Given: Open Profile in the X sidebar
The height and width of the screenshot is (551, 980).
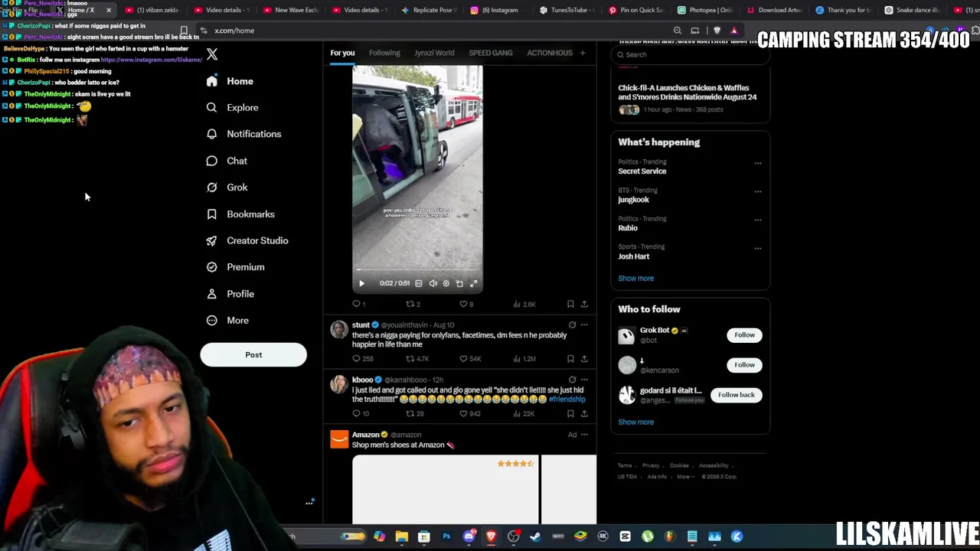Looking at the screenshot, I should click(230, 294).
